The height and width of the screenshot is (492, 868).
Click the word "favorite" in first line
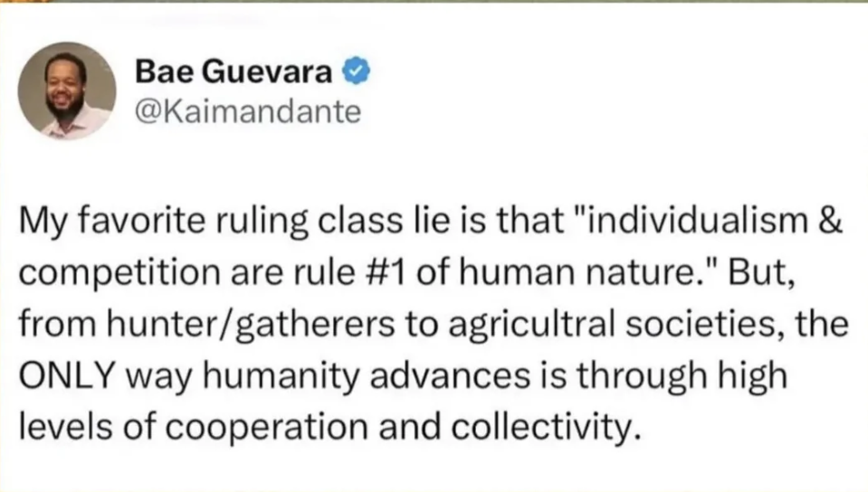(141, 221)
